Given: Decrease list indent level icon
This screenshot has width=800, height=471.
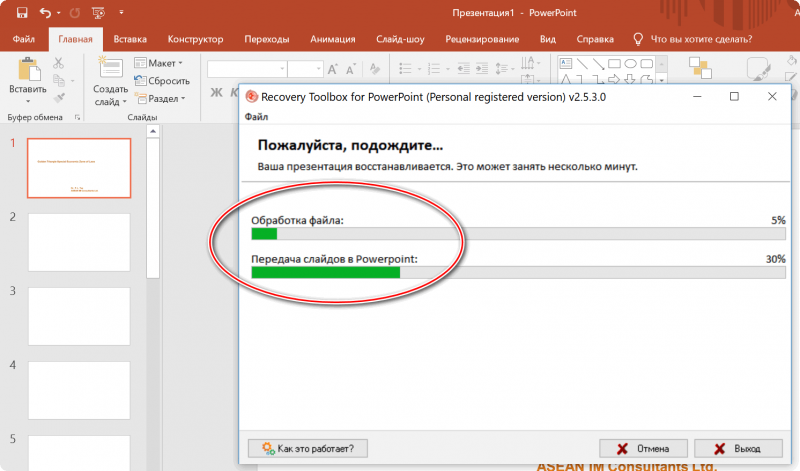Looking at the screenshot, I should 463,68.
